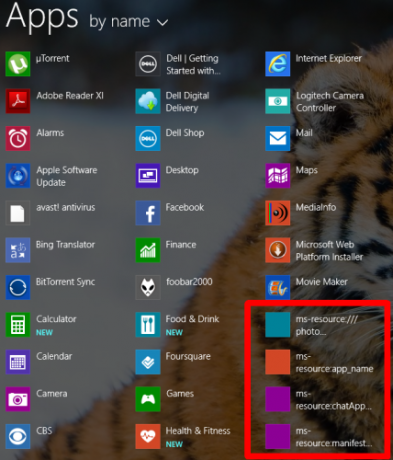Open the Maps icon

(x=278, y=176)
